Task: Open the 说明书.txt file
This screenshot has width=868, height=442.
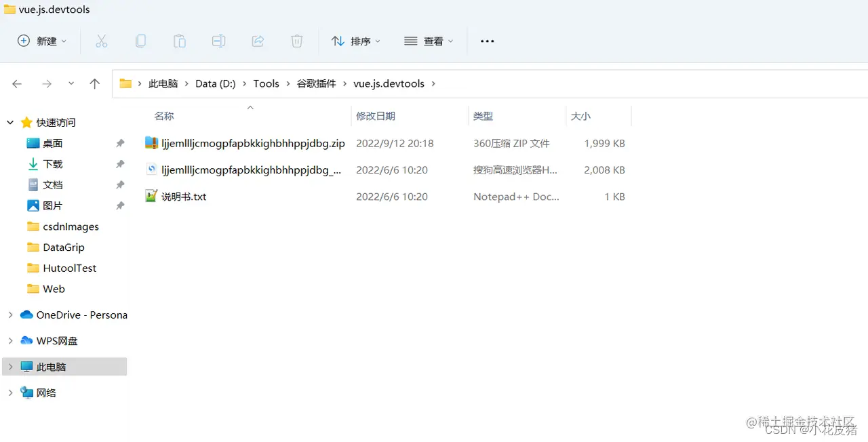Action: (185, 196)
